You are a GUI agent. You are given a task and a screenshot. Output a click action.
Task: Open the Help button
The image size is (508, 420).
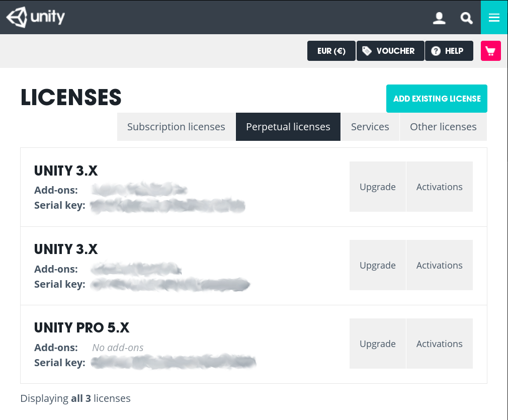[x=449, y=51]
